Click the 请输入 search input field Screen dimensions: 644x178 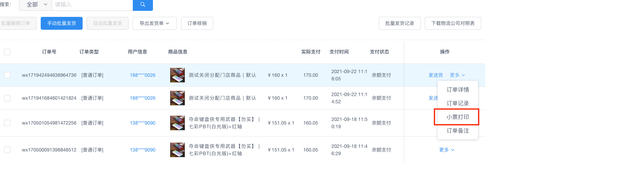[92, 4]
